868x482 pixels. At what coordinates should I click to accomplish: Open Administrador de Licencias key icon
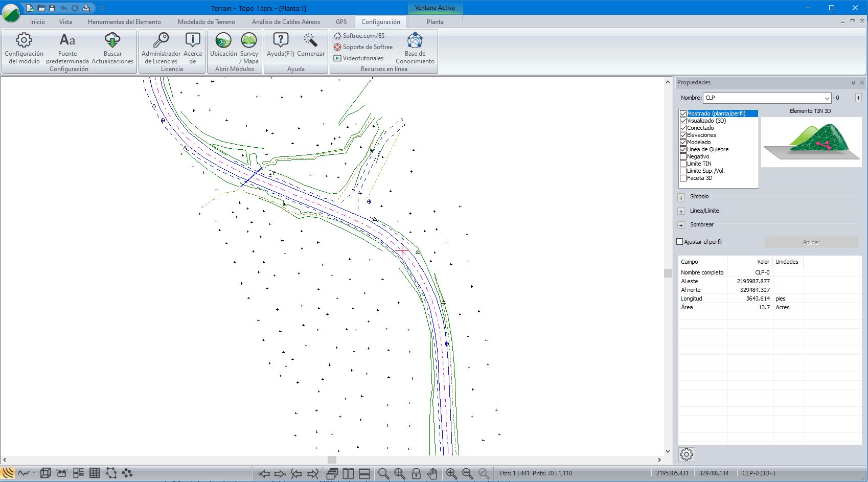tap(161, 40)
